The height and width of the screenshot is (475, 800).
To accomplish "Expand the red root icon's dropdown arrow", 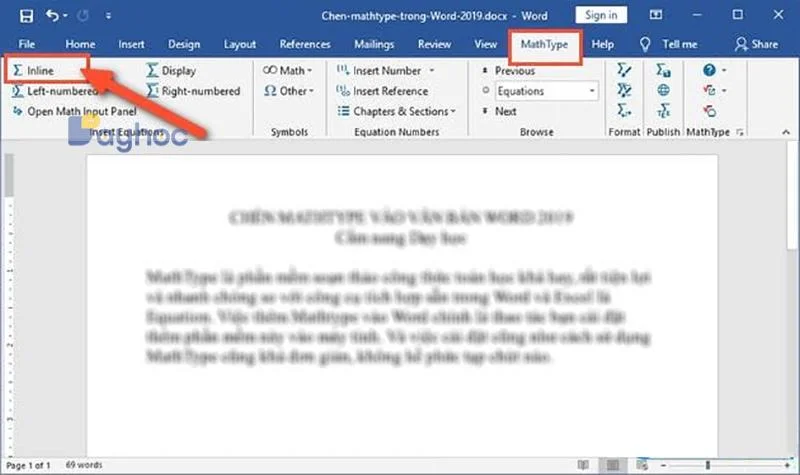I will [x=724, y=91].
